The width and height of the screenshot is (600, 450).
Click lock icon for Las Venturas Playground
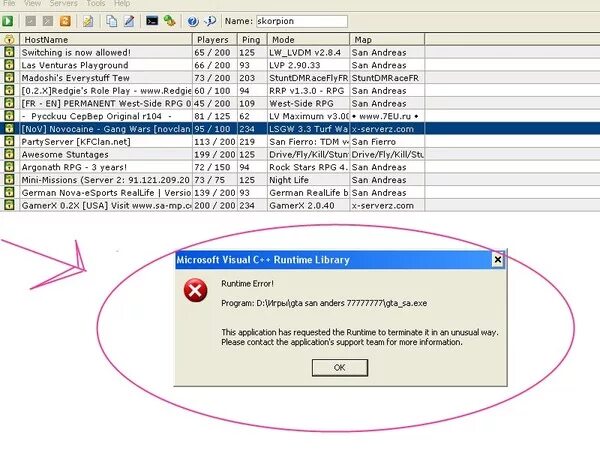[9, 65]
